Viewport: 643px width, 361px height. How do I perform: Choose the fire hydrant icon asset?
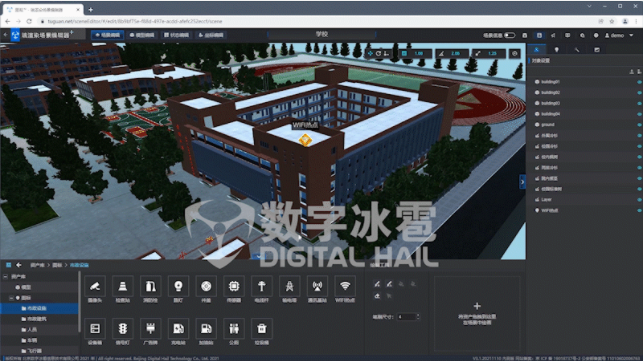pyautogui.click(x=150, y=286)
